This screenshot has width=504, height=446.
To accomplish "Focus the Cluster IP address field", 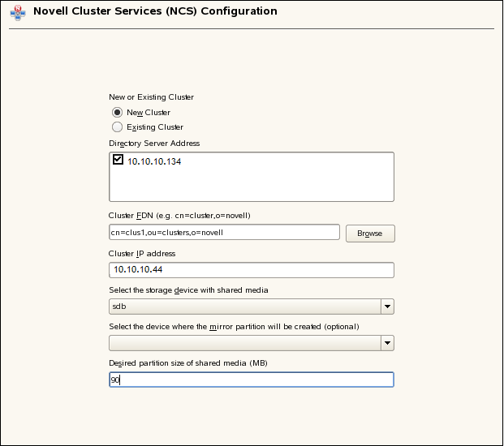I will click(251, 270).
